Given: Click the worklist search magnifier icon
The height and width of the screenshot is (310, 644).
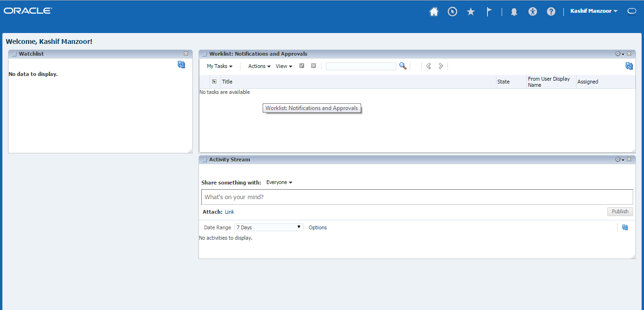Looking at the screenshot, I should 403,66.
